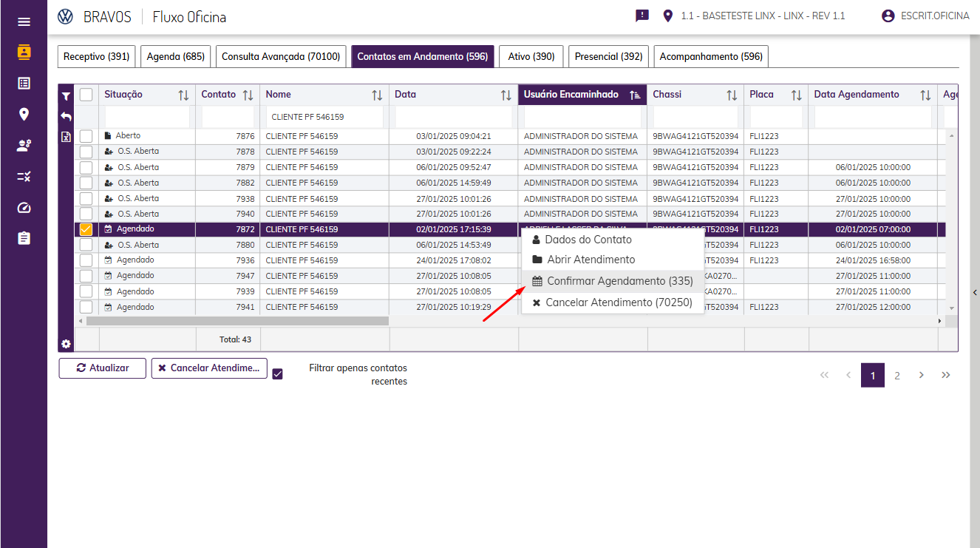Choose Dados do Contato from context menu
Screen dimensions: 980x548
point(613,240)
